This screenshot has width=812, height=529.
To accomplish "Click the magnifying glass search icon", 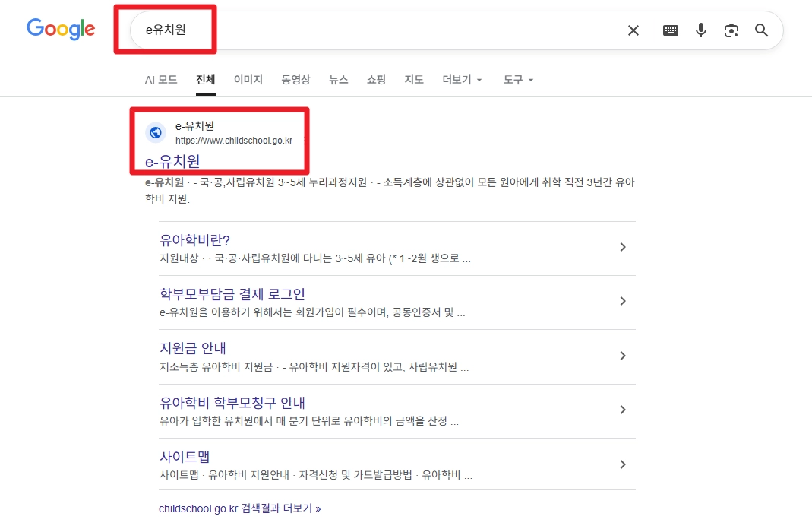I will point(761,30).
